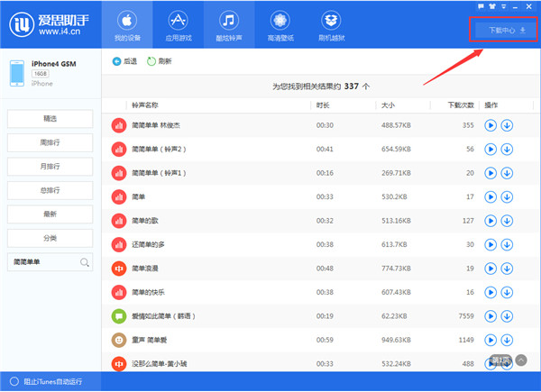Screen dimensions: 541x392
Task: Play ringtone 爱情如此简单（韩语）
Action: [491, 316]
